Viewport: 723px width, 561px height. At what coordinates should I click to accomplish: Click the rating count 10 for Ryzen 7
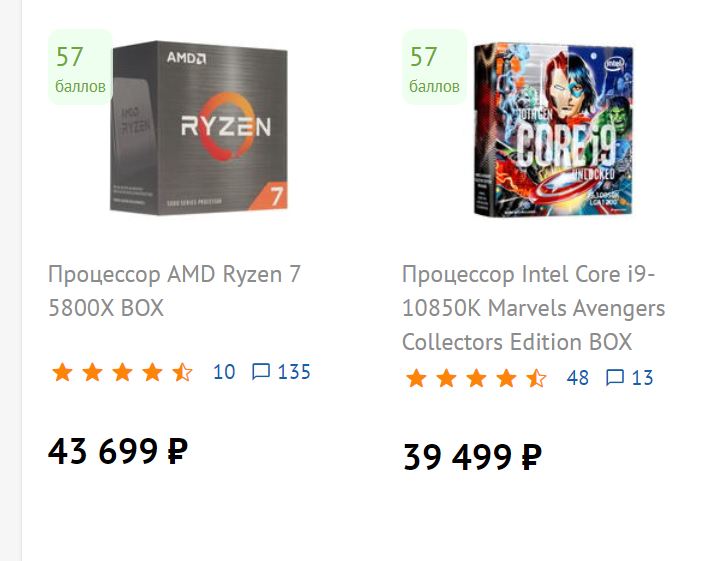(x=224, y=372)
